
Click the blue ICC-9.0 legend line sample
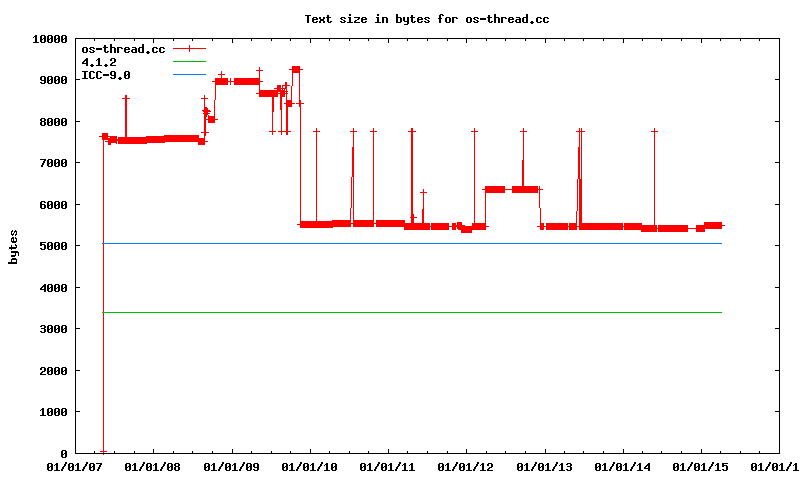click(x=188, y=74)
